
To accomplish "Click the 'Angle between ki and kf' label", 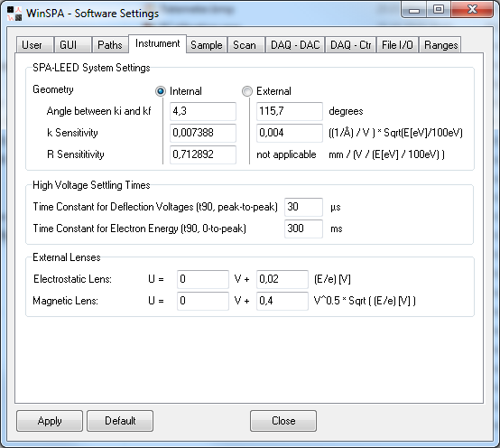I will 98,111.
